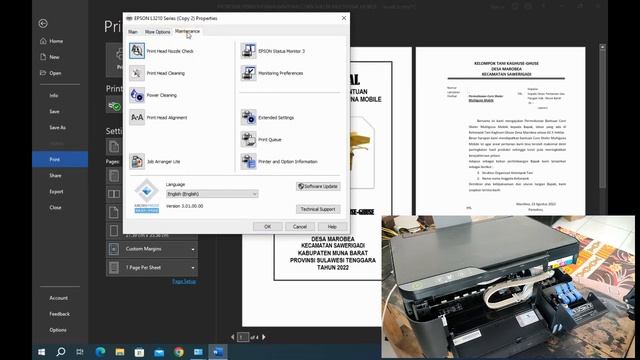Confirm the dialog with OK
This screenshot has width=640, height=360.
point(267,227)
